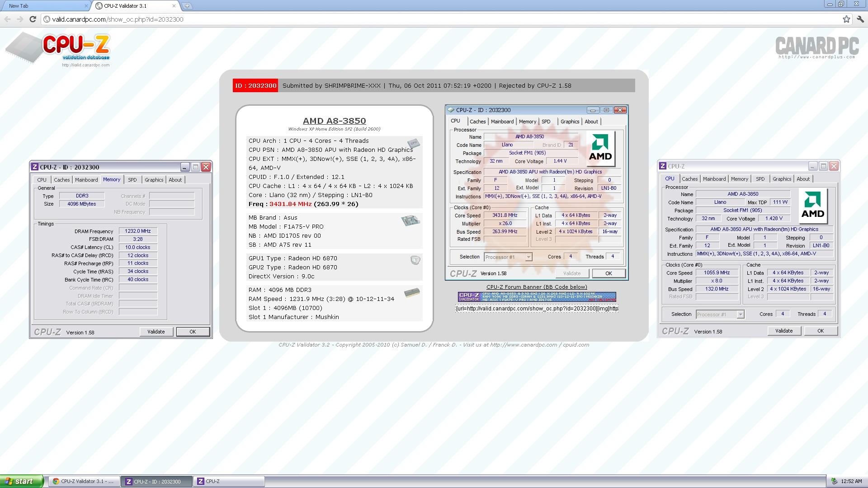Click Bus Speed 132.0 MHz in right CPU-Z
The image size is (868, 488).
click(717, 289)
